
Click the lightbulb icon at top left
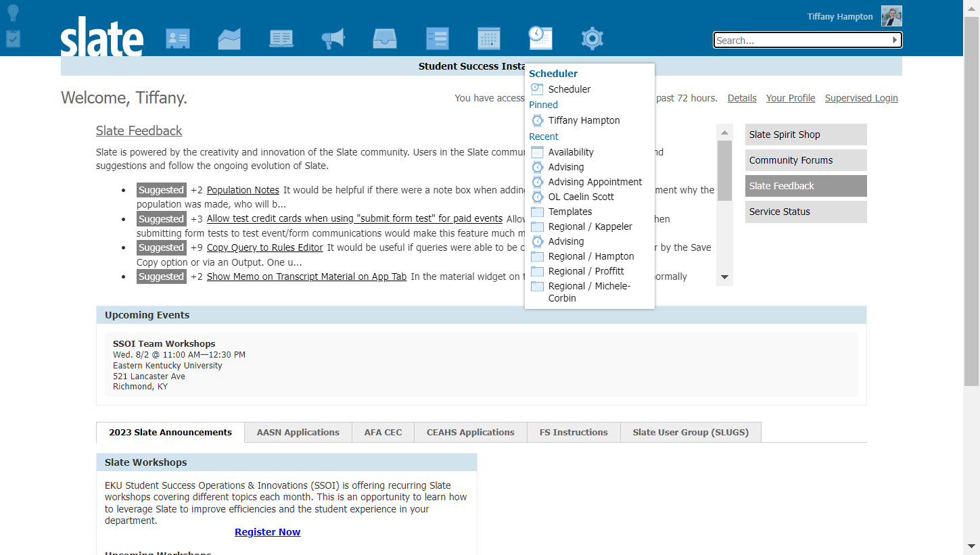point(13,13)
